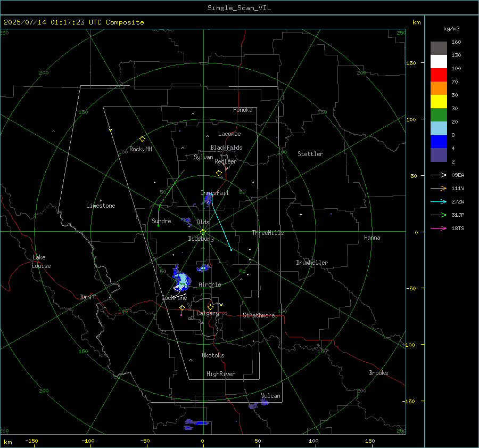Viewport: 479px width, 448px height.
Task: Click the Hanna town label
Action: tap(372, 238)
